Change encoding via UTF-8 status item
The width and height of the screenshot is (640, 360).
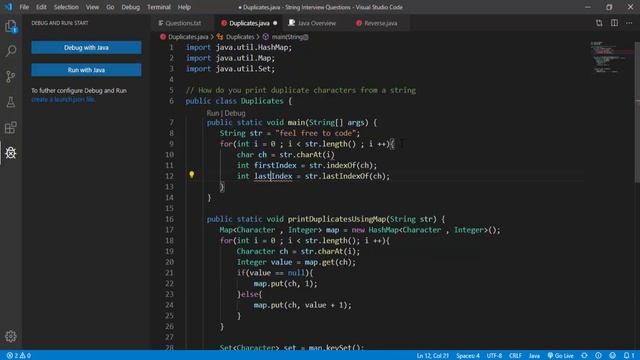point(494,356)
